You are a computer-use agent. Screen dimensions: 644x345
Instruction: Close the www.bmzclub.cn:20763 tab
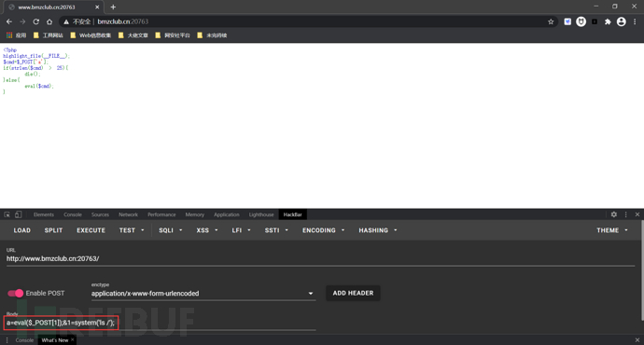[x=97, y=7]
